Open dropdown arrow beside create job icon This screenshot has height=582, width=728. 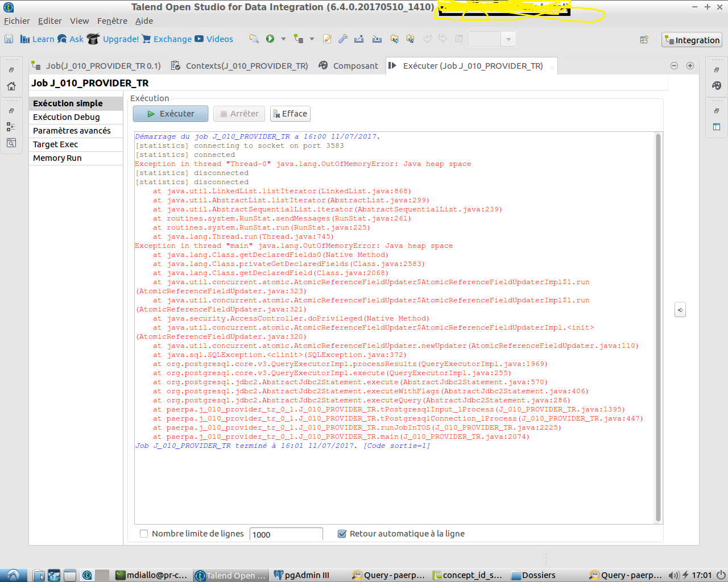312,39
